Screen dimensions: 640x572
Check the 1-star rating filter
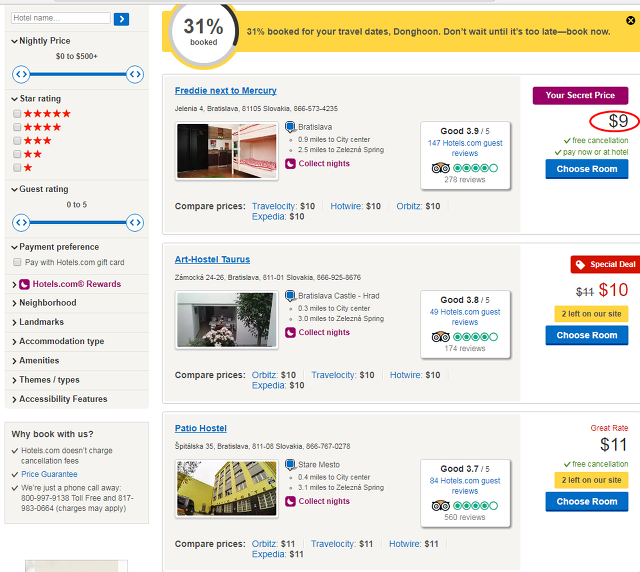17,167
